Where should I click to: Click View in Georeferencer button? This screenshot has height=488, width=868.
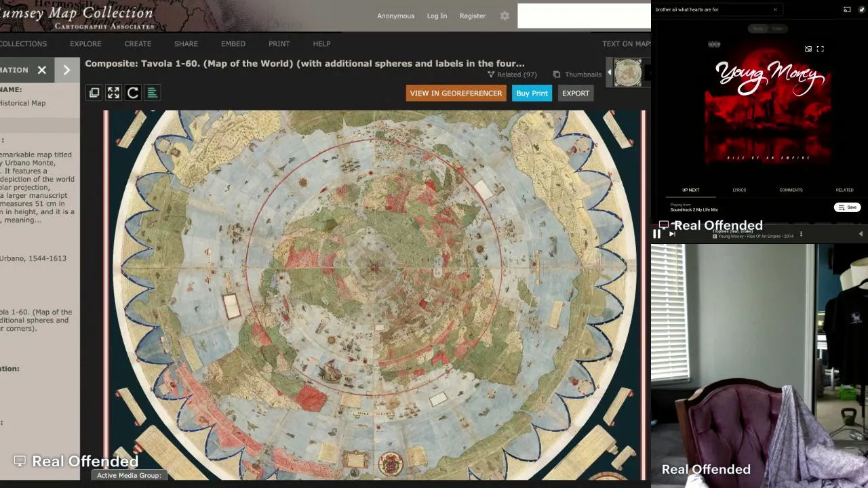456,94
